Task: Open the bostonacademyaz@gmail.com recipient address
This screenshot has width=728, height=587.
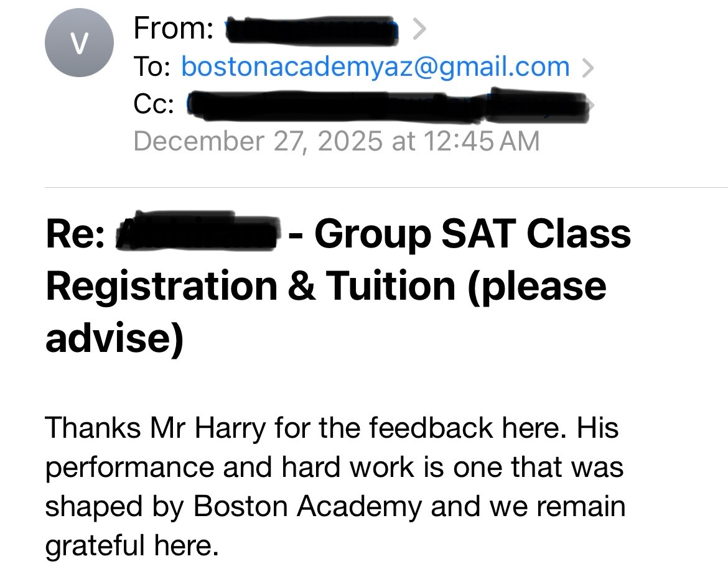Action: pos(375,67)
